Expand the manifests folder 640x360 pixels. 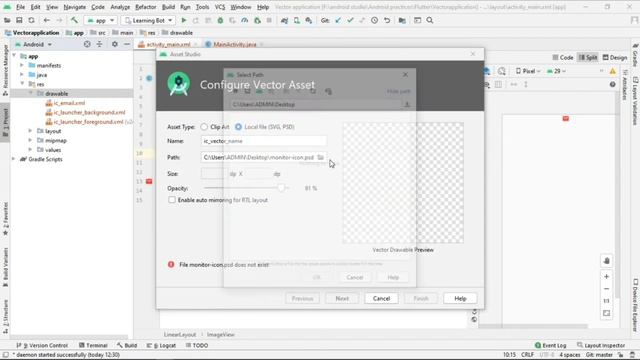(22, 65)
